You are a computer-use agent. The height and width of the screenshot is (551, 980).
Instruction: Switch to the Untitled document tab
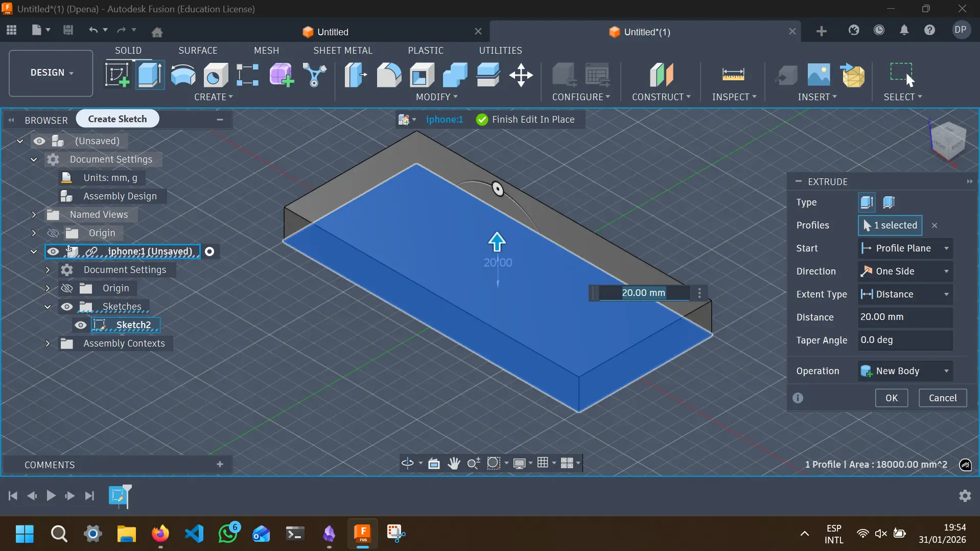[333, 32]
